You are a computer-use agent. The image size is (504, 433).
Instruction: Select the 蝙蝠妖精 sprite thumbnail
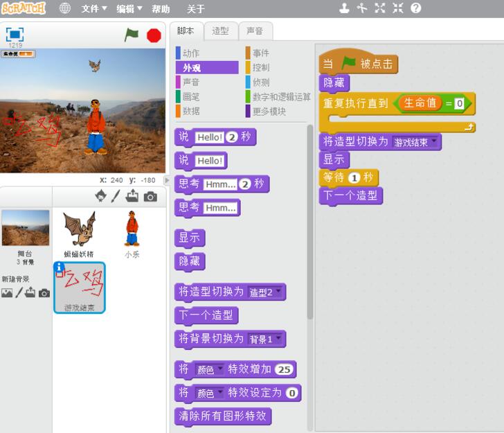click(x=79, y=230)
